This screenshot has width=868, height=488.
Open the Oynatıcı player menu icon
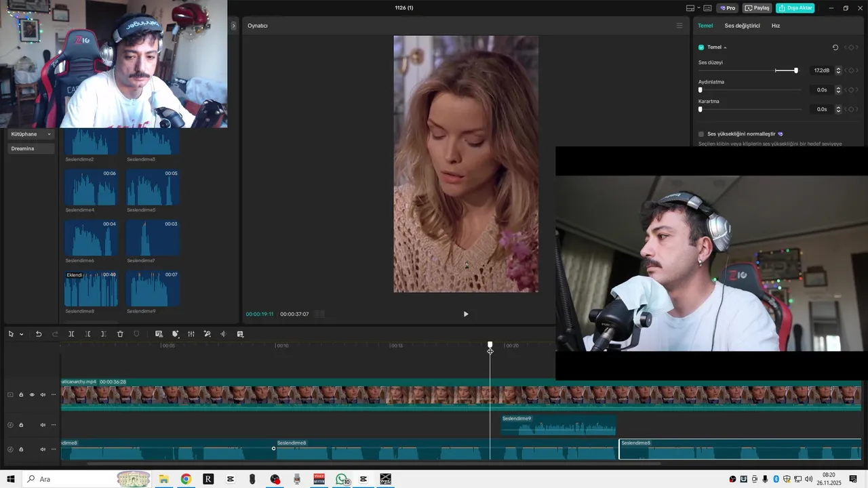click(679, 26)
